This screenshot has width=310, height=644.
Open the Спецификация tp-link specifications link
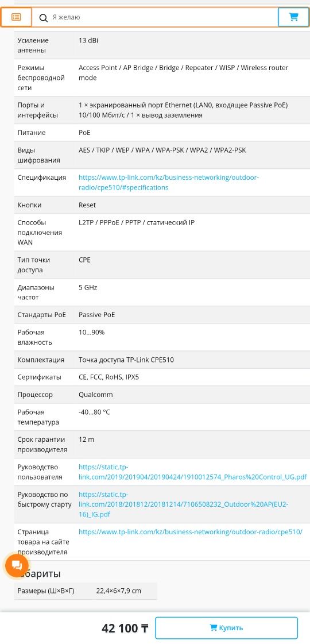point(169,182)
